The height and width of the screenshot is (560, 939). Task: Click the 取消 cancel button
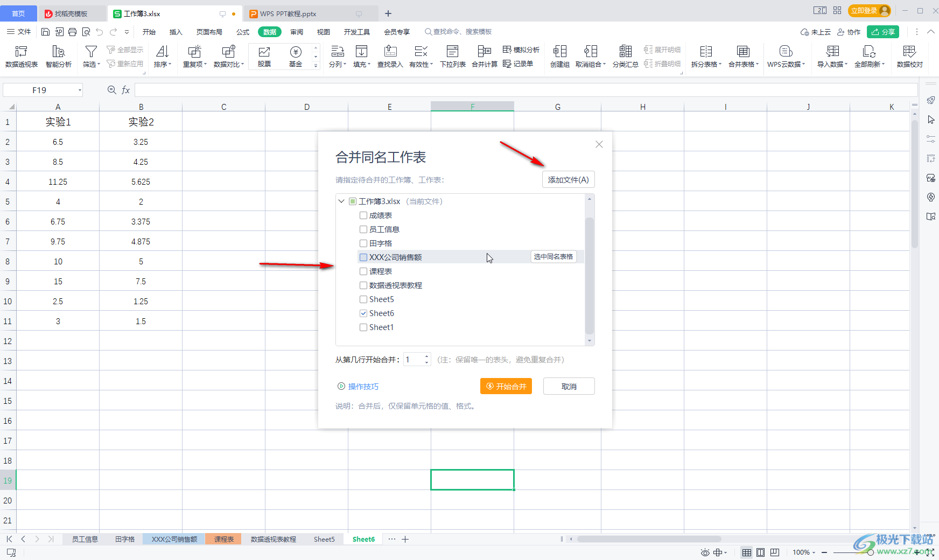pos(569,387)
